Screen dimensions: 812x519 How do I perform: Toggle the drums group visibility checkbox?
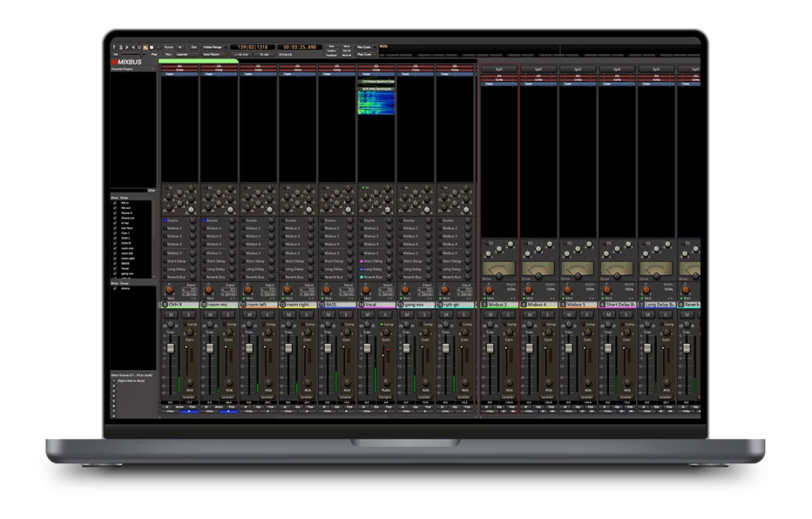[x=115, y=289]
